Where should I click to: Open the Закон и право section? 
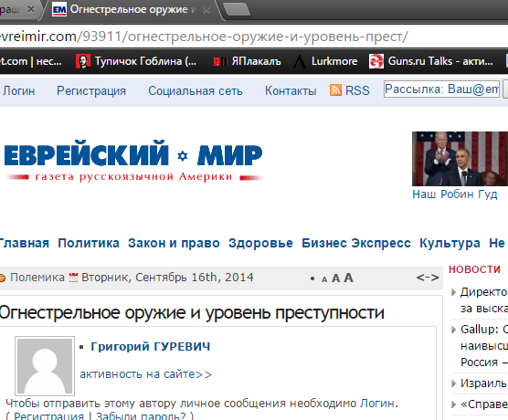(x=174, y=243)
